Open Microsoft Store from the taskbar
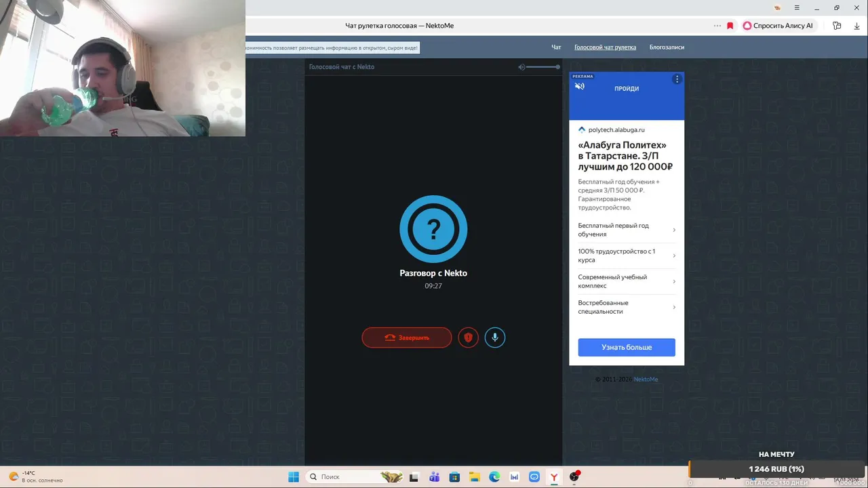868x488 pixels. point(454,477)
